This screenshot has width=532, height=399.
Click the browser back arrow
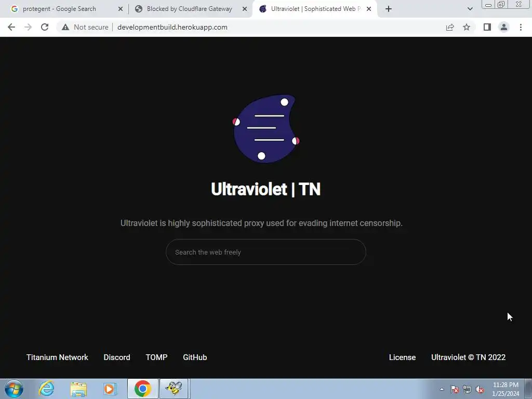[11, 27]
